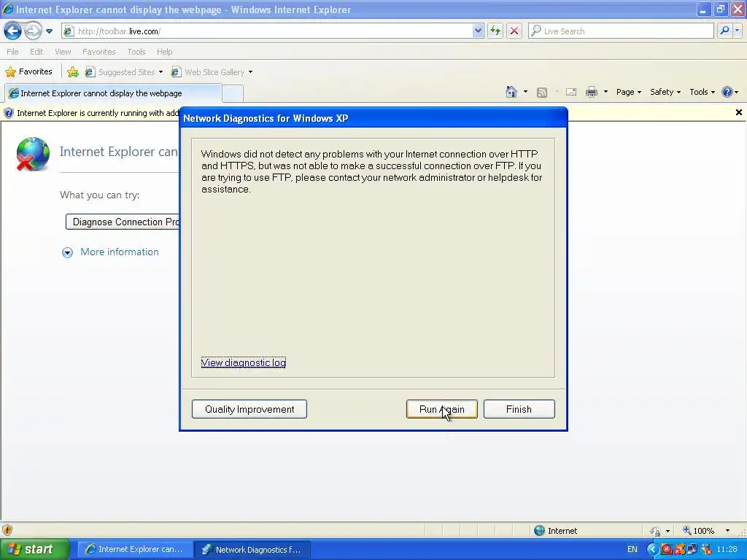Expand the address bar history dropdown
The image size is (747, 560).
(x=478, y=31)
